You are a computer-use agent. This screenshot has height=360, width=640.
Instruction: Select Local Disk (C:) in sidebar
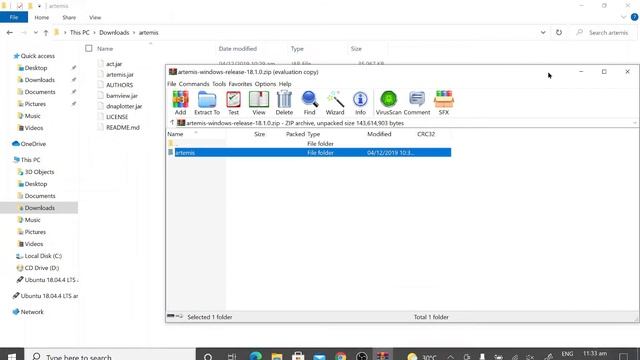coord(43,256)
